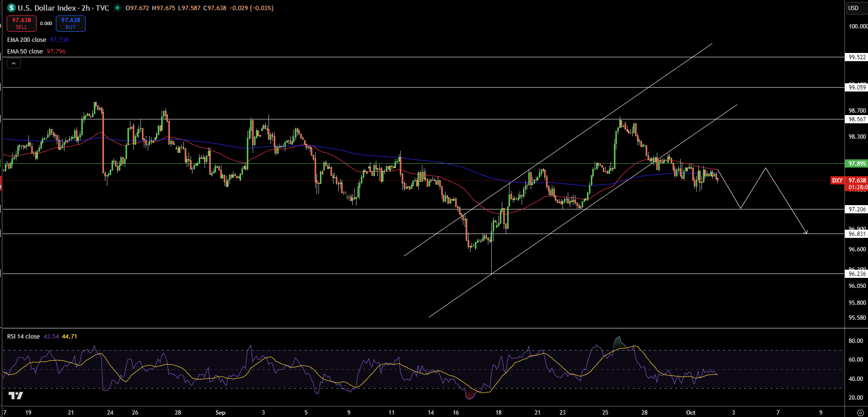Select the 99.522 horizontal line label

coord(856,57)
